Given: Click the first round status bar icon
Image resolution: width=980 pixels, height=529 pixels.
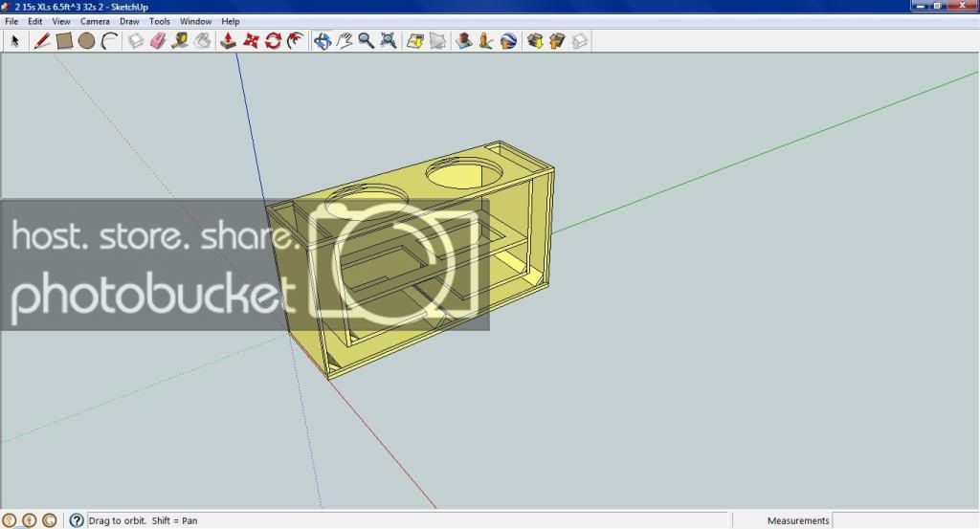Looking at the screenshot, I should tap(10, 520).
